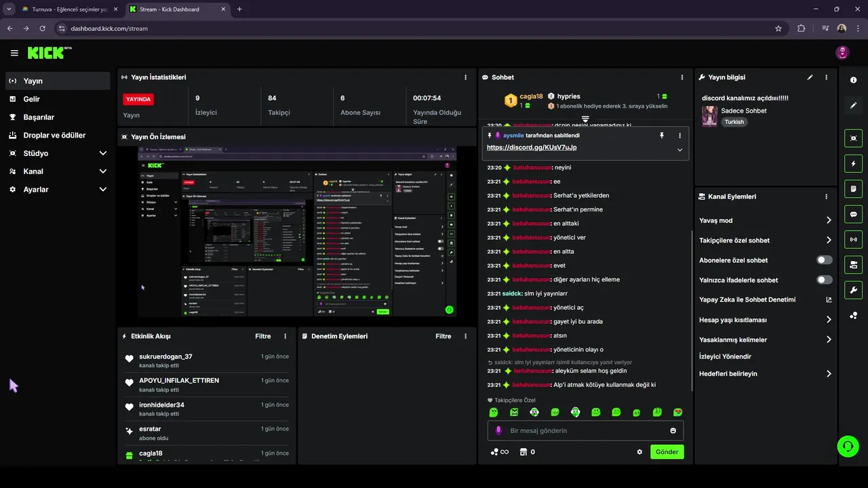Image resolution: width=868 pixels, height=488 pixels.
Task: Open the user profile avatar menu
Action: [x=842, y=53]
